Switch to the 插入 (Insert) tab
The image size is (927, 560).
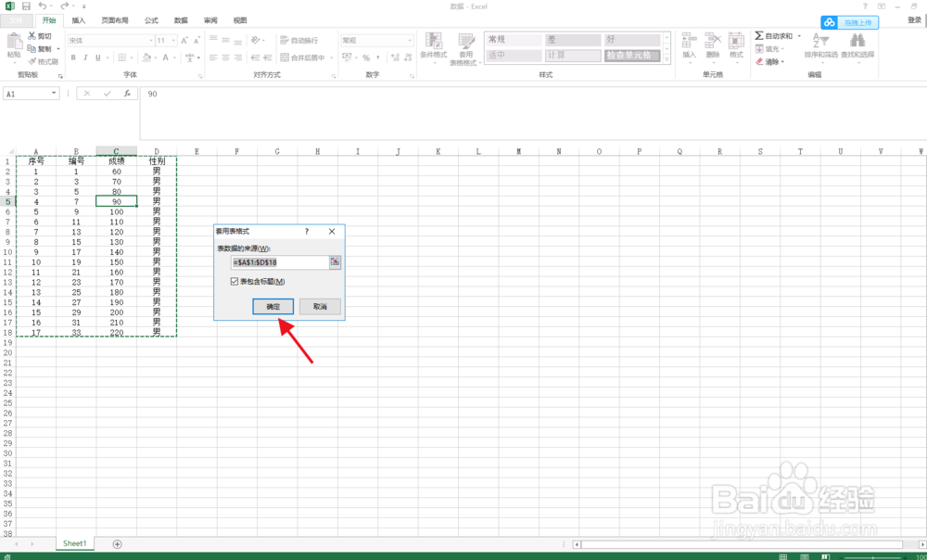click(79, 20)
